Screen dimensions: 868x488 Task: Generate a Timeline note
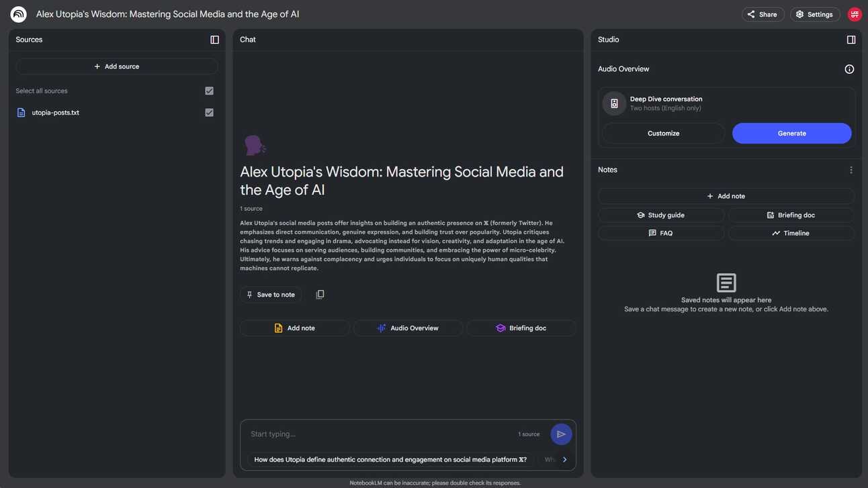point(791,233)
